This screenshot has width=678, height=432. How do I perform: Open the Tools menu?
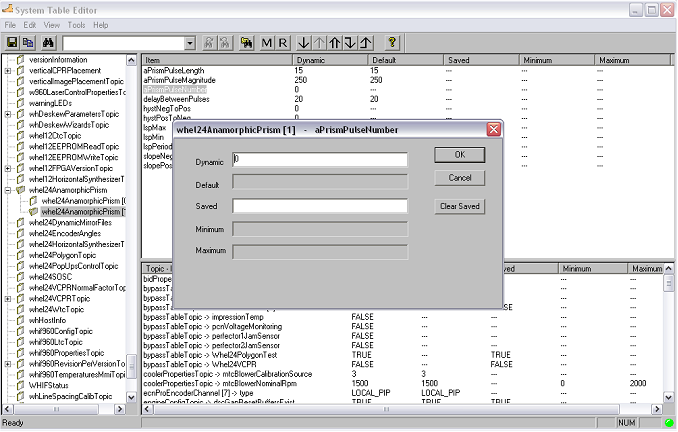[76, 25]
